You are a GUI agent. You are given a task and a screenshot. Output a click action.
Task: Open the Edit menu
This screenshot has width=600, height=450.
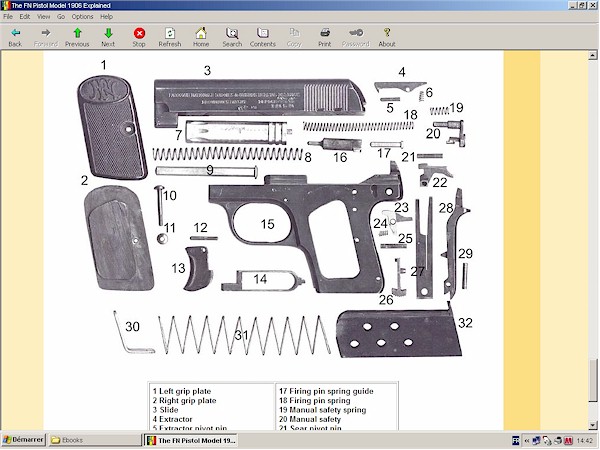[25, 16]
